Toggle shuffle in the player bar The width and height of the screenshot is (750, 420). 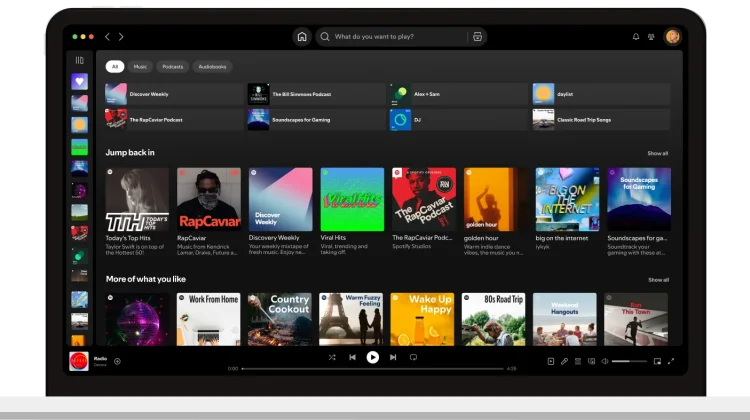pyautogui.click(x=332, y=357)
